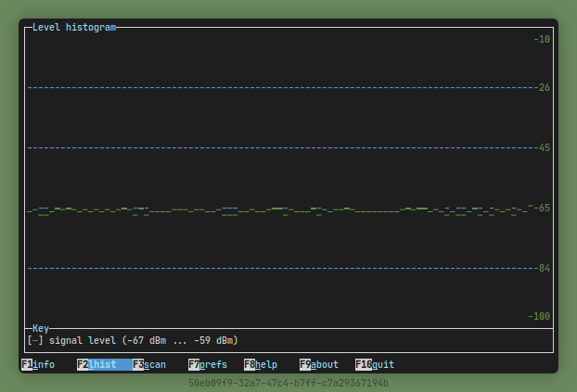Click the 'Key' section title
This screenshot has height=392, width=577.
(41, 328)
